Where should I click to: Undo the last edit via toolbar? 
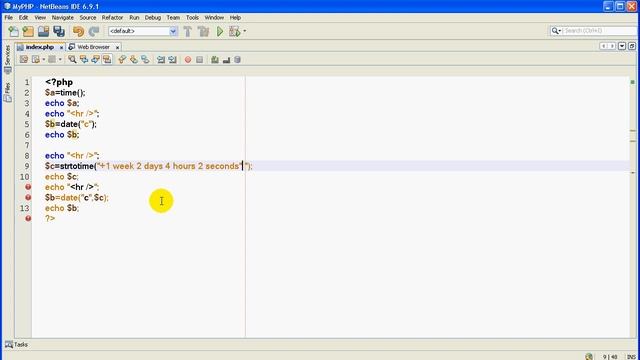(78, 31)
